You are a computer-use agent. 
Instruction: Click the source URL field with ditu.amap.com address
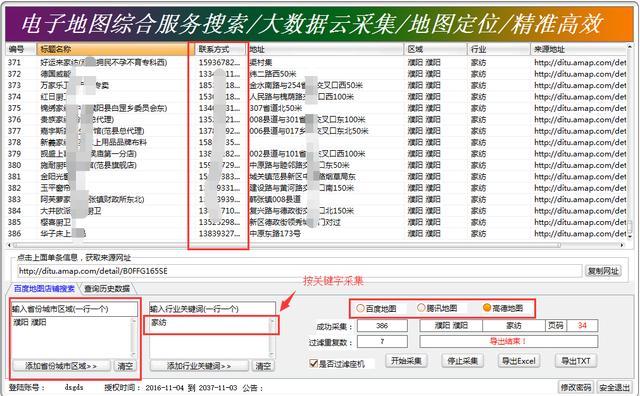coord(300,271)
